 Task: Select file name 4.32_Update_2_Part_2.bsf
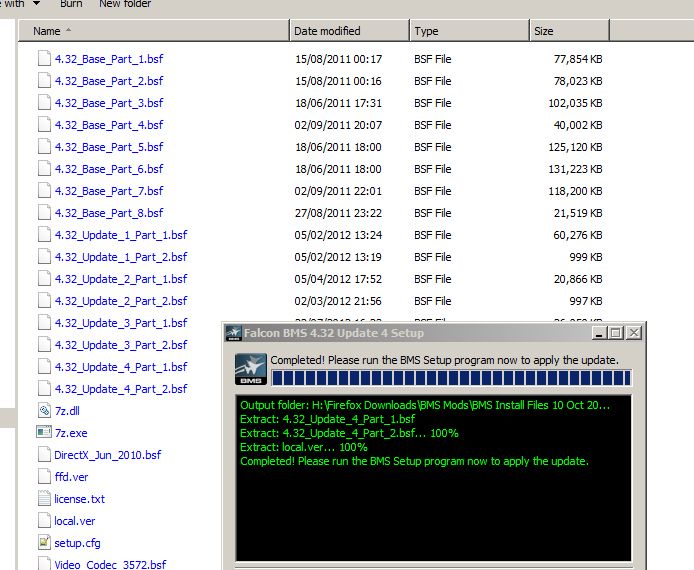click(x=121, y=301)
